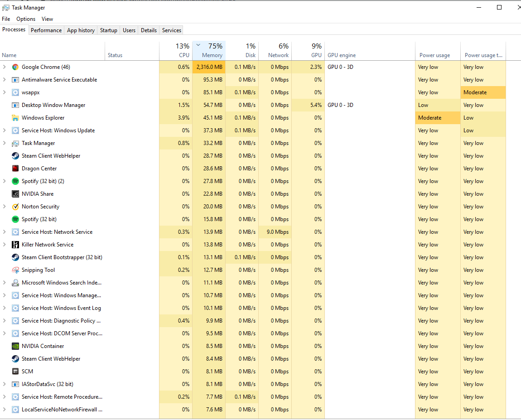Sort by the Network column header

coord(275,51)
